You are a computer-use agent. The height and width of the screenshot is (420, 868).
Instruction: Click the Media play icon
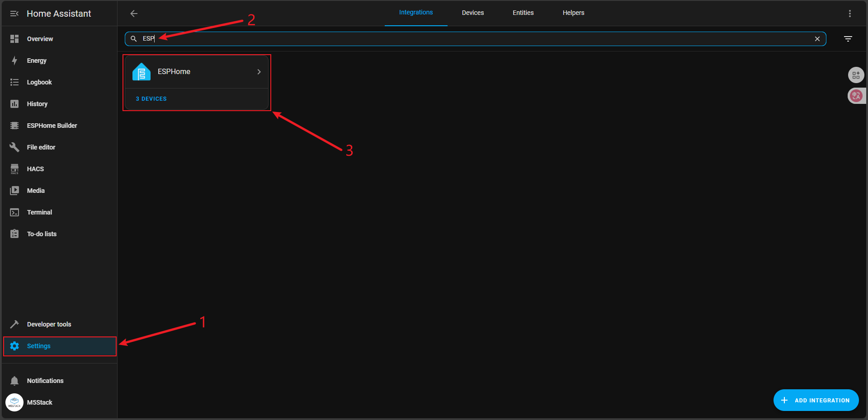click(14, 191)
